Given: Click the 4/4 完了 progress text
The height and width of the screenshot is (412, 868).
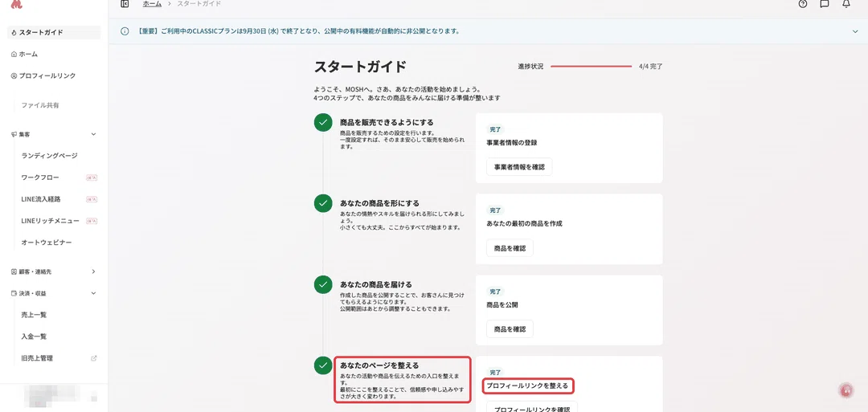Looking at the screenshot, I should pos(650,67).
